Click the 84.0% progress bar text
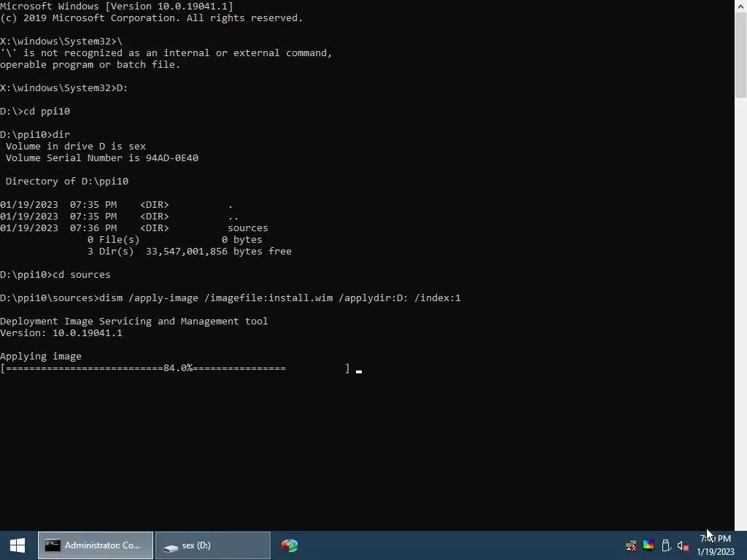 pyautogui.click(x=178, y=368)
